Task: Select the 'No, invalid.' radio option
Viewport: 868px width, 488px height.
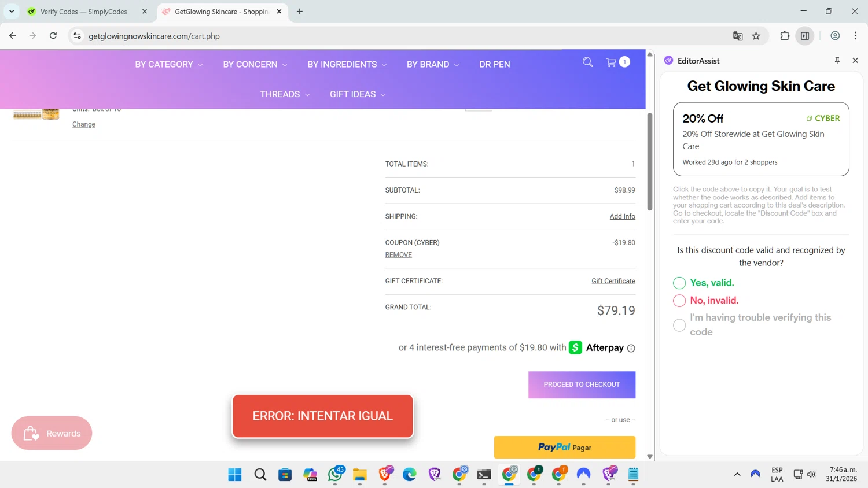Action: [679, 301]
